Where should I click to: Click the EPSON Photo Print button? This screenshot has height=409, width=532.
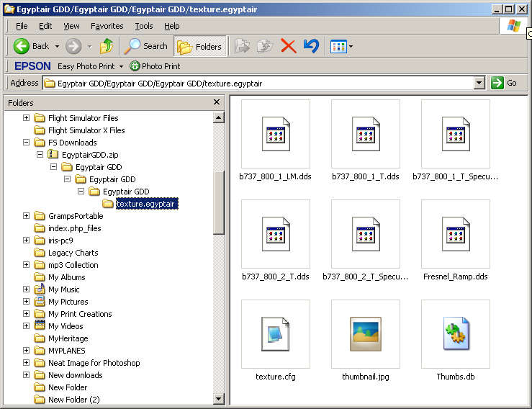pyautogui.click(x=155, y=66)
